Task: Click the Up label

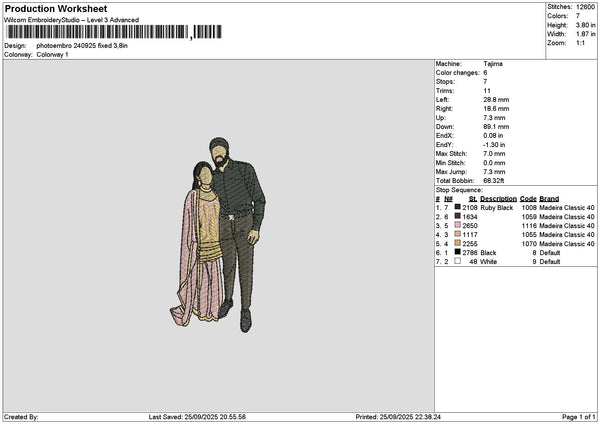Action: pos(441,117)
